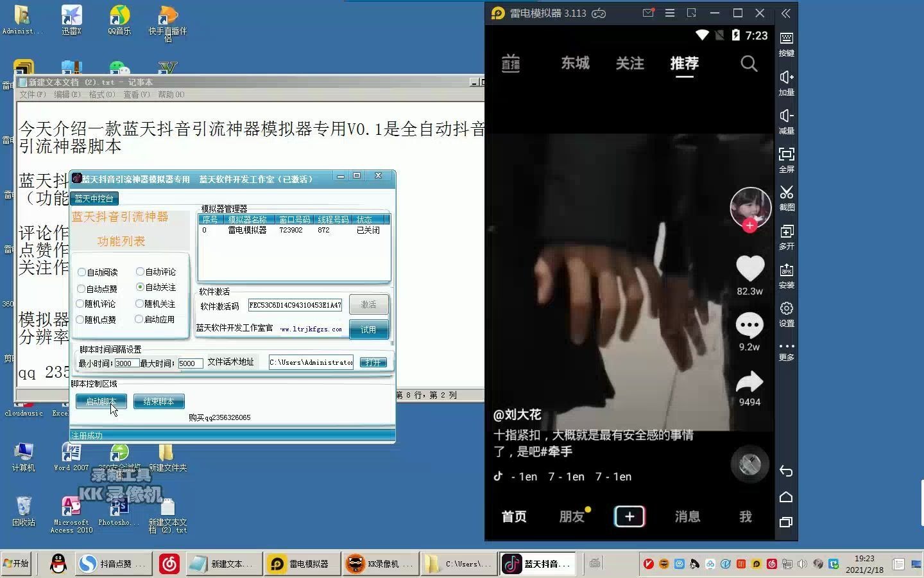
Task: Open the Douyin search magnifier
Action: coord(749,64)
